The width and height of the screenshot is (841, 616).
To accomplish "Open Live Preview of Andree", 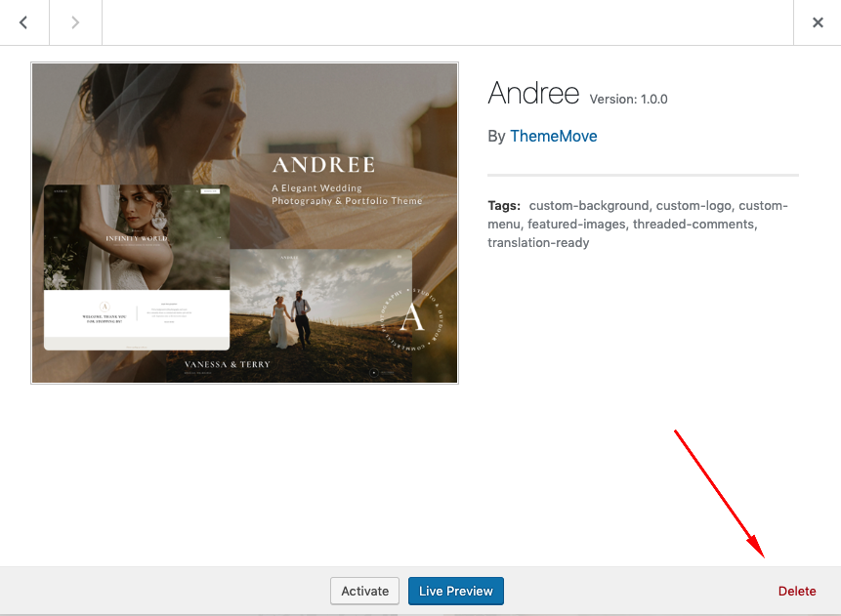I will pos(456,591).
